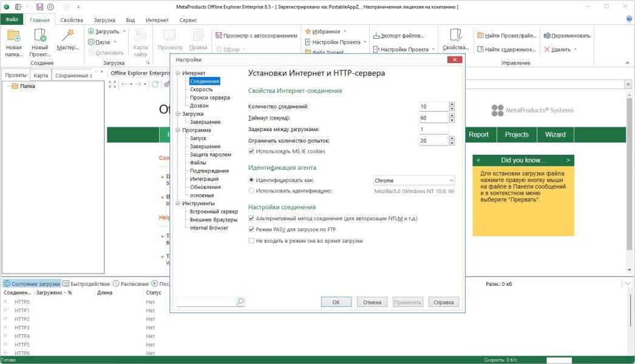
Task: Toggle Альтернативный метод соединения checkbox
Action: coord(251,218)
